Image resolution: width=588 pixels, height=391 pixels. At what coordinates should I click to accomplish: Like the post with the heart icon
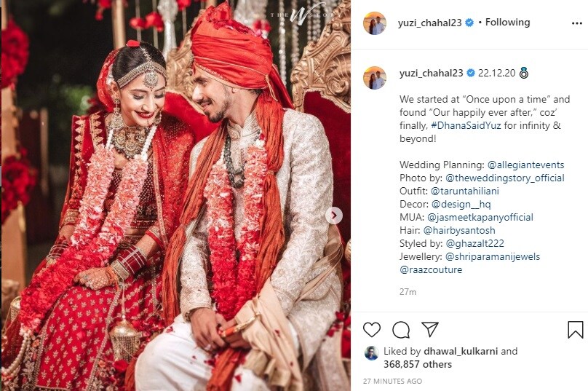[x=372, y=329]
